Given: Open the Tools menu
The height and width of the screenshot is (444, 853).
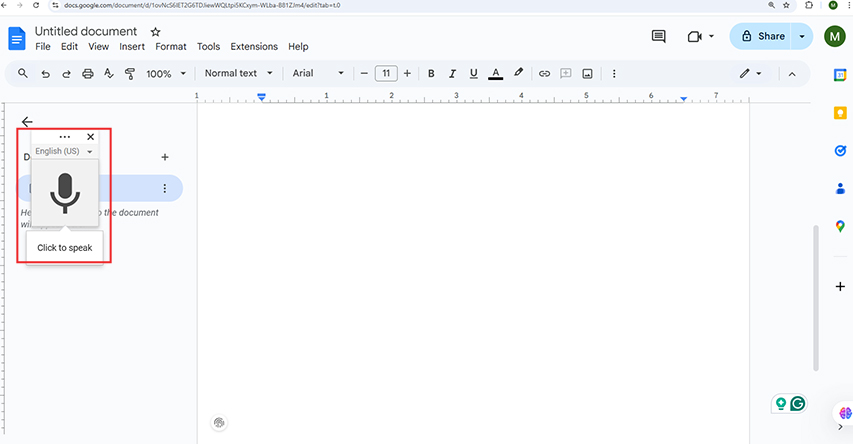Looking at the screenshot, I should 208,47.
